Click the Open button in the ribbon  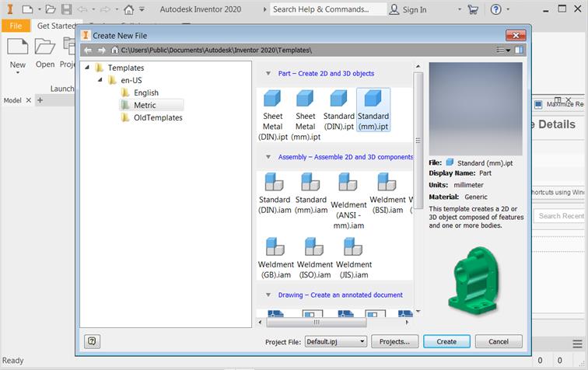click(45, 54)
